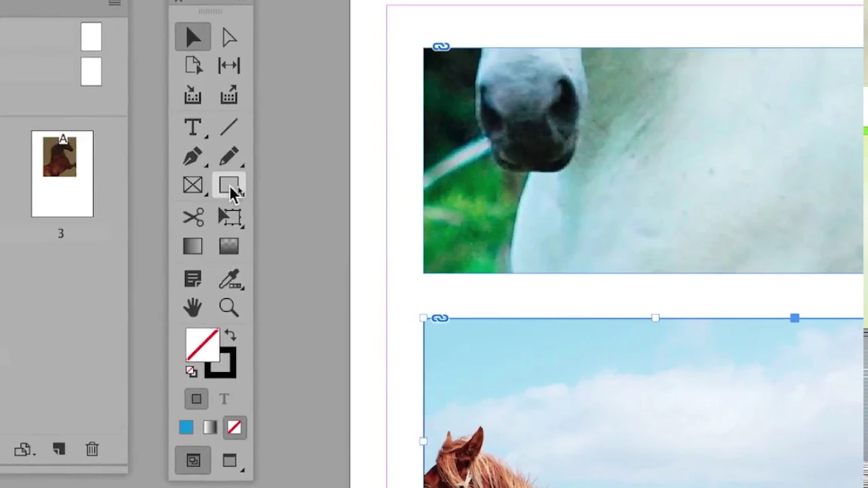Apply None to selection
Image resolution: width=868 pixels, height=488 pixels.
[234, 428]
